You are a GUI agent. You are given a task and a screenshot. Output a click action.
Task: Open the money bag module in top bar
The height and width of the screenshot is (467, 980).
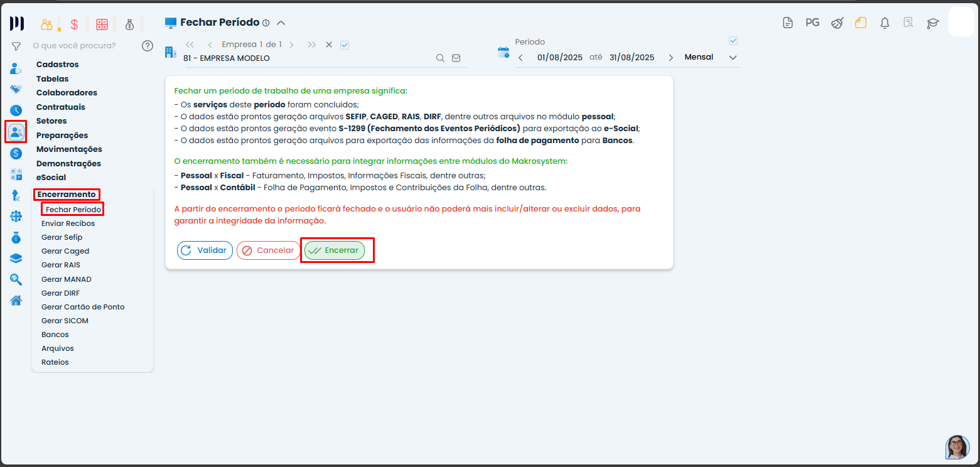point(129,24)
